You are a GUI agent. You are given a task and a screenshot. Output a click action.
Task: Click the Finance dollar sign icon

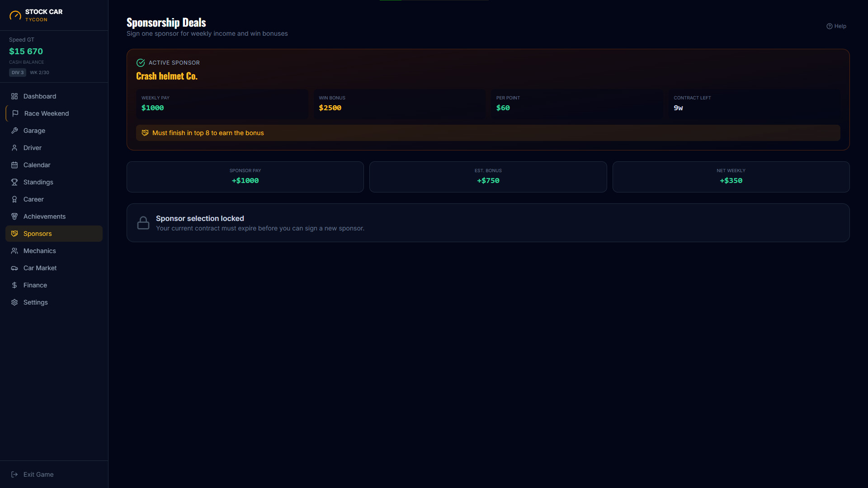[x=14, y=285]
